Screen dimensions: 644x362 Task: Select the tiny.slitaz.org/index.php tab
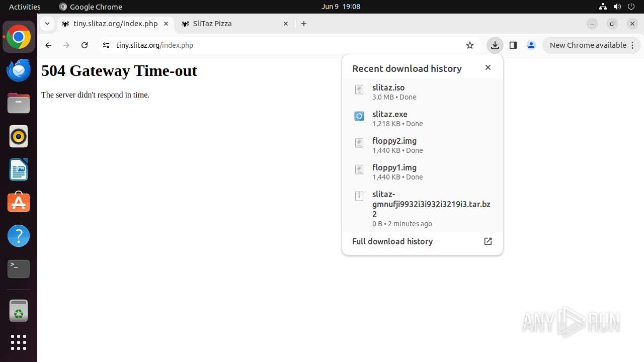[x=116, y=24]
